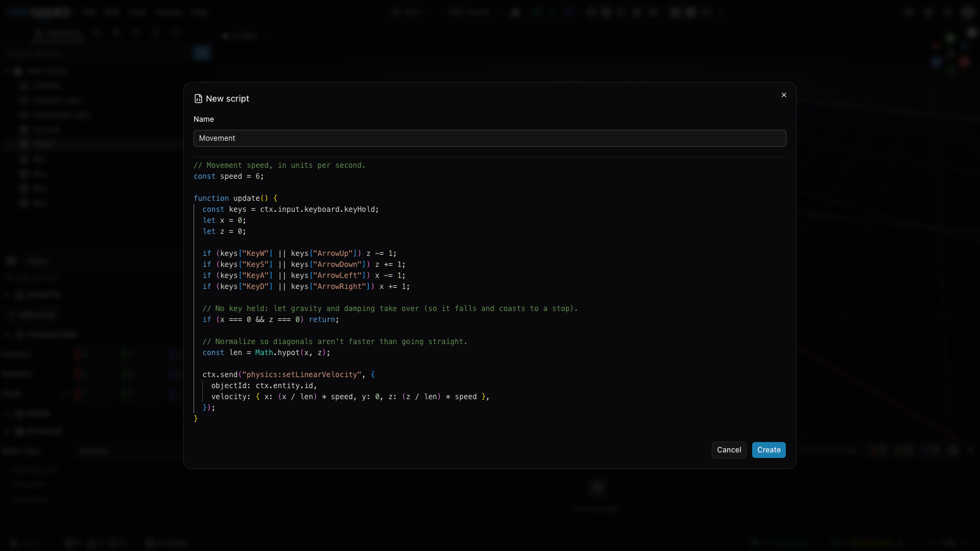Click the comment line "// Movement speed, in units per second."
The image size is (980, 551).
[x=279, y=165]
